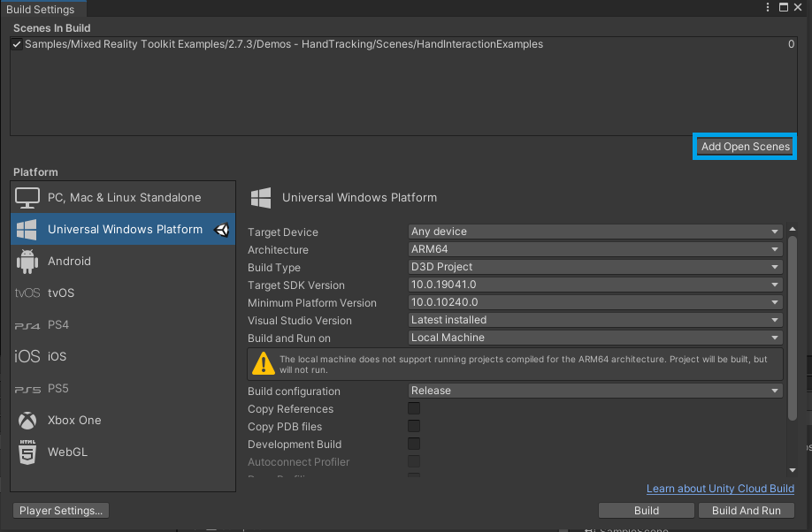Select the iOS platform icon
This screenshot has height=532, width=812.
pyautogui.click(x=27, y=356)
